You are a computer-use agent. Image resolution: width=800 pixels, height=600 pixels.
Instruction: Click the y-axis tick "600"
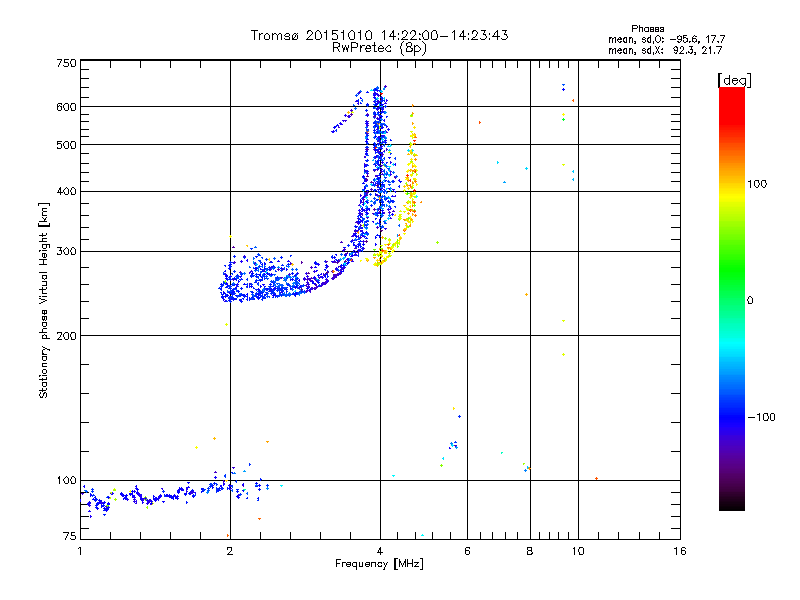[66, 107]
